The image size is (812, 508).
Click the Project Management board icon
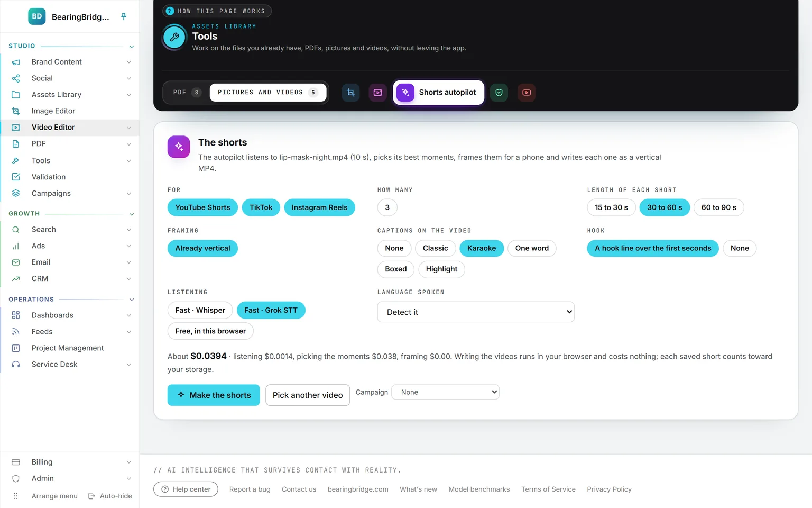[x=16, y=348]
